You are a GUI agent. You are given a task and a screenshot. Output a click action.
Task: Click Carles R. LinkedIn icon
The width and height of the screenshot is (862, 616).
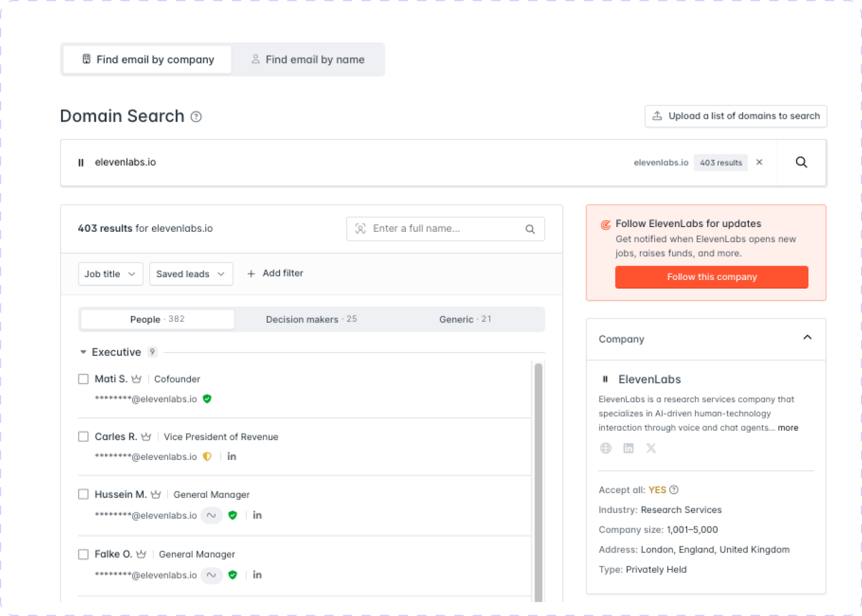[x=232, y=456]
